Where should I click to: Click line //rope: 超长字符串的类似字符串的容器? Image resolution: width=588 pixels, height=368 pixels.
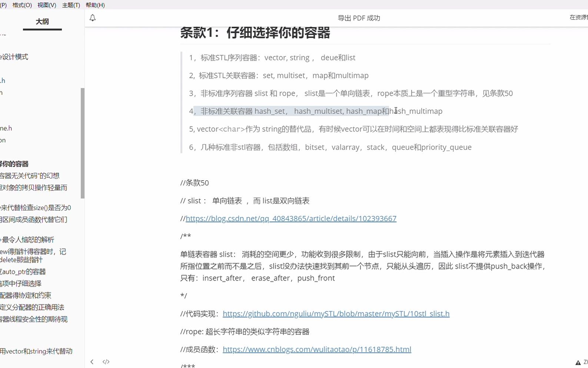tap(245, 332)
